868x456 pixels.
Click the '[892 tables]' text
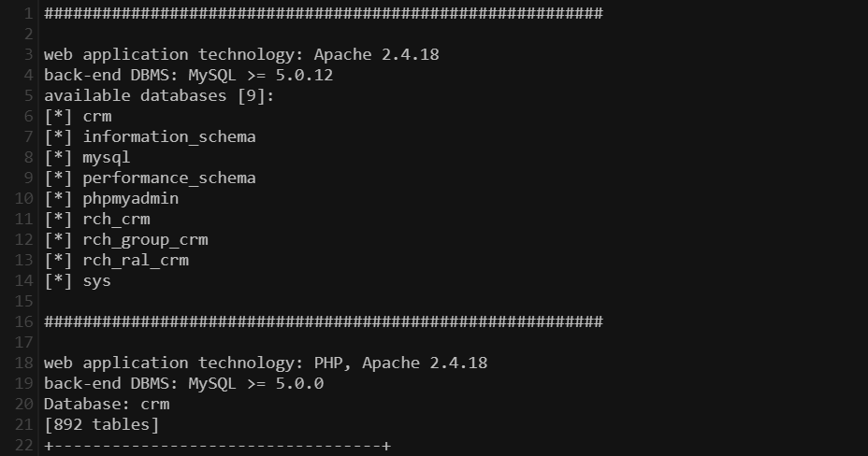[101, 424]
